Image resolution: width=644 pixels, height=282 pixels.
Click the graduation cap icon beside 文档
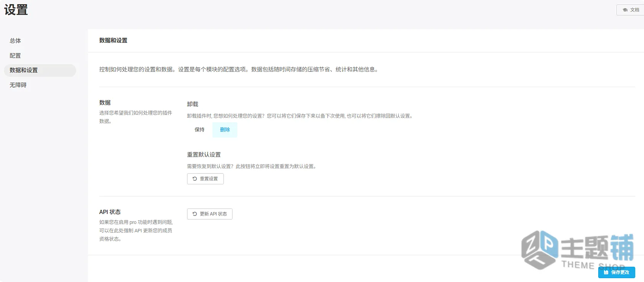(x=625, y=10)
